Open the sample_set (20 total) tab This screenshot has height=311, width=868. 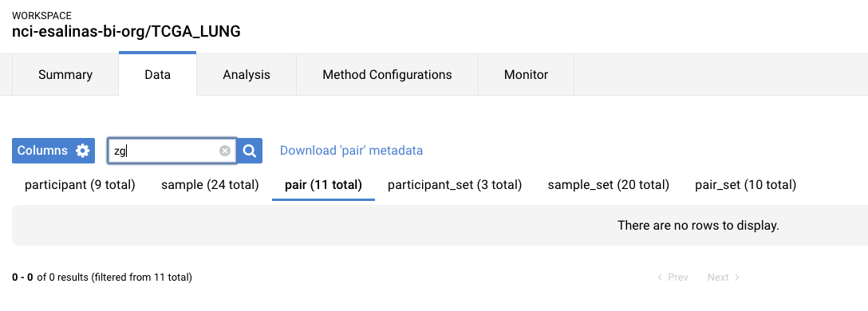tap(609, 185)
